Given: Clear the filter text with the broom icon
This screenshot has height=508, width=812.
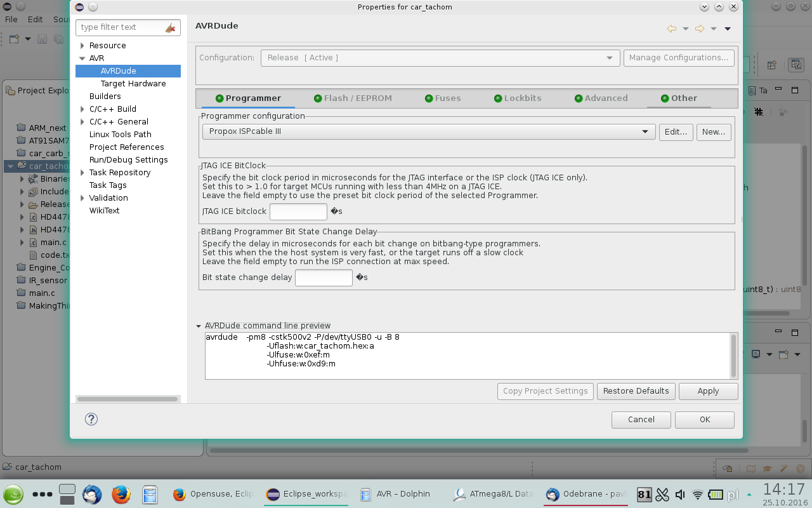Looking at the screenshot, I should [170, 27].
